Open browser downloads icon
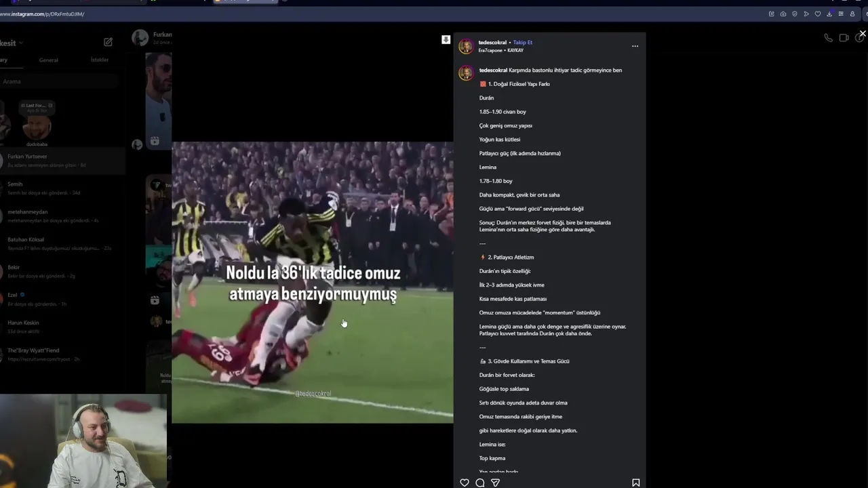This screenshot has width=868, height=488. (829, 14)
